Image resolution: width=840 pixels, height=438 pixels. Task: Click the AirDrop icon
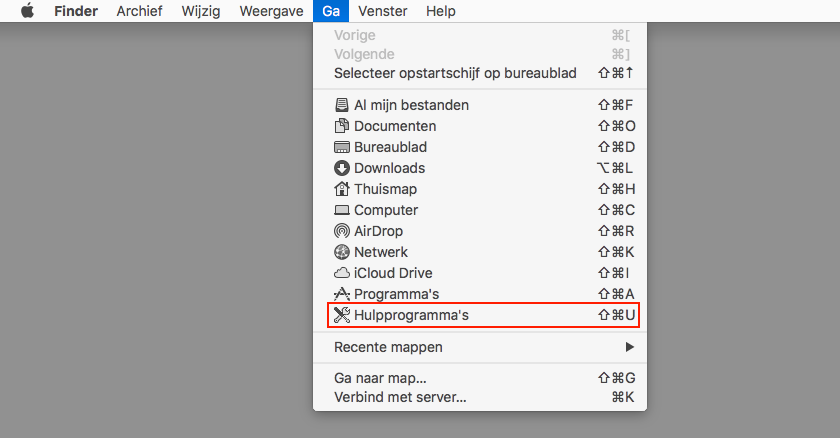342,231
